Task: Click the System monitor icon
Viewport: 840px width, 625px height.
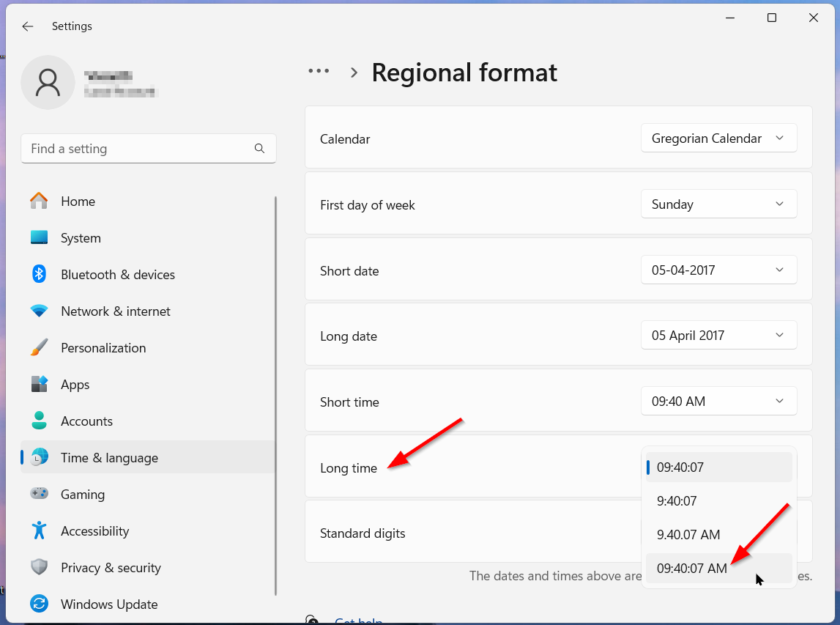Action: pos(39,237)
